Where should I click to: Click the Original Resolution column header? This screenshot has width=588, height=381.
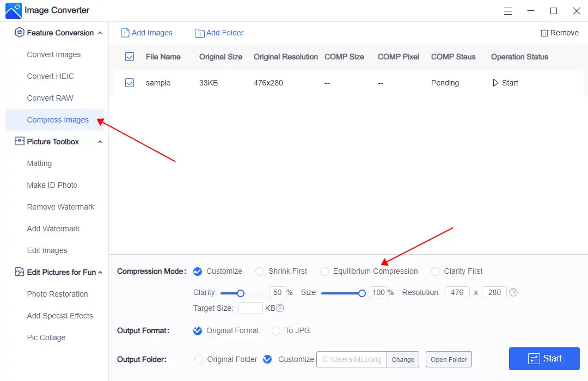click(x=286, y=57)
